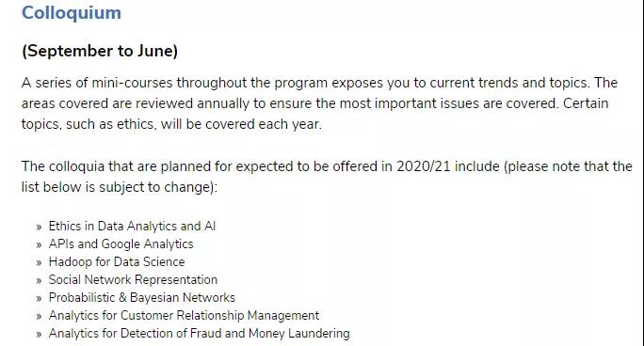Click the bullet beside Customer Relationship Management
The width and height of the screenshot is (644, 346).
tap(39, 317)
